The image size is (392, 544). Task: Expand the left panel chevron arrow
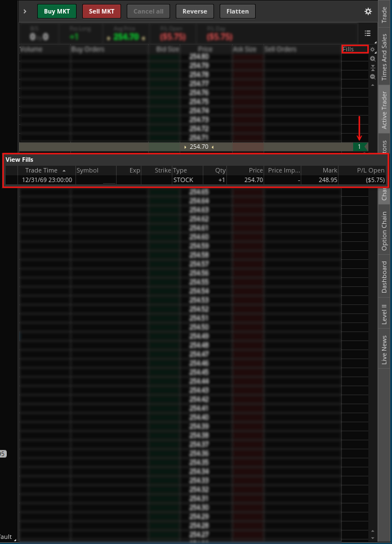(x=25, y=11)
